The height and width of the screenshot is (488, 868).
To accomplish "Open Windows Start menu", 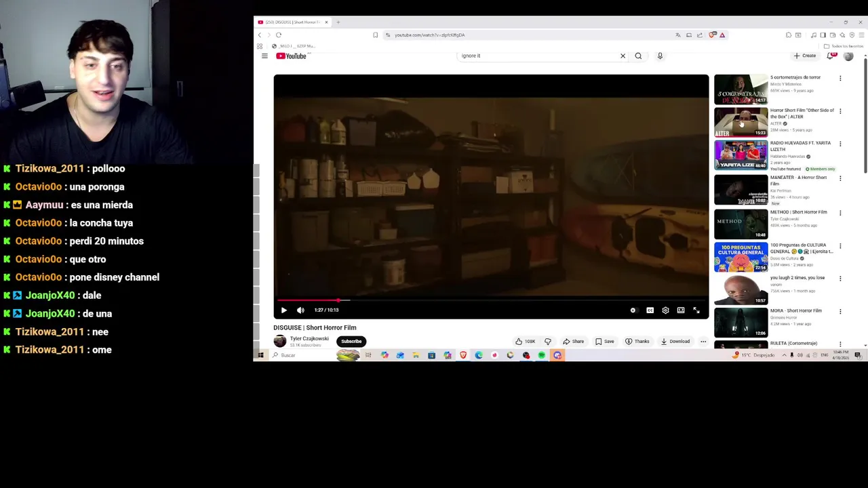I will (260, 355).
